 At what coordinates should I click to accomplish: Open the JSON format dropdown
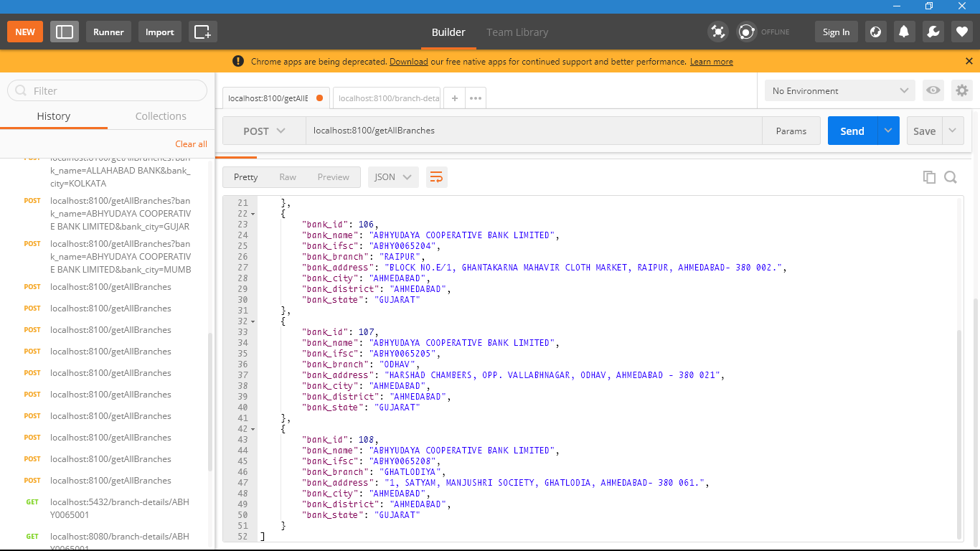tap(393, 177)
